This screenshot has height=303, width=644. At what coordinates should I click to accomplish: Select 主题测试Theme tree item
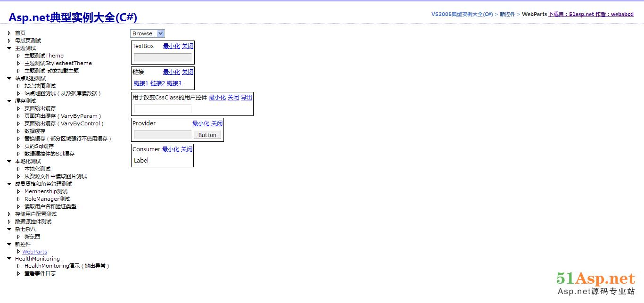[44, 56]
